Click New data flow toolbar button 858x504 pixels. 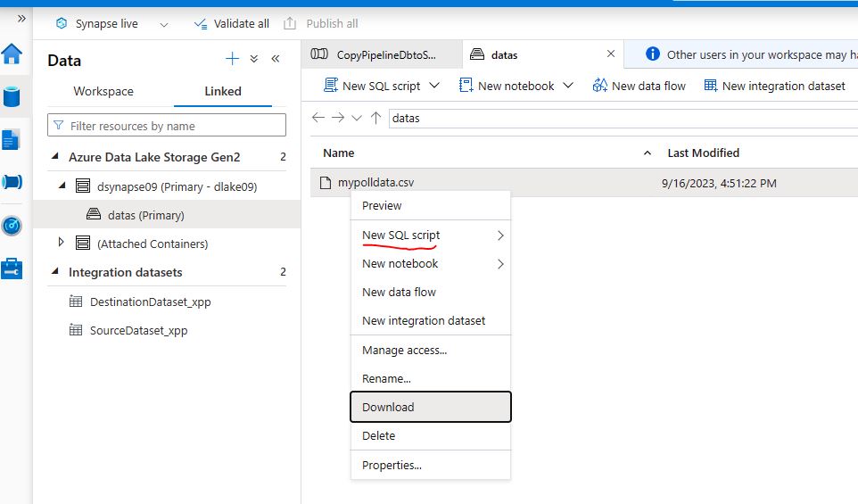(639, 86)
